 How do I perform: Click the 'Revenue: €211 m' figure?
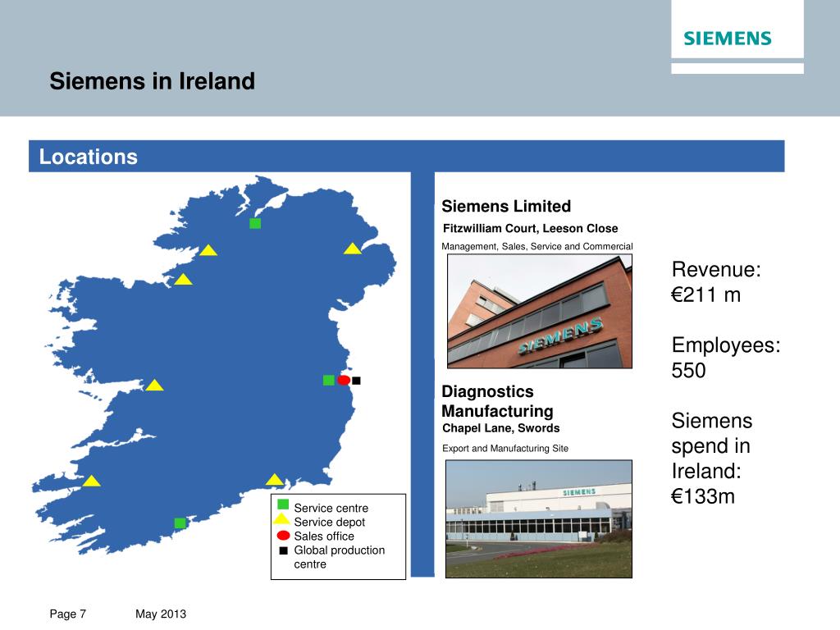[716, 282]
